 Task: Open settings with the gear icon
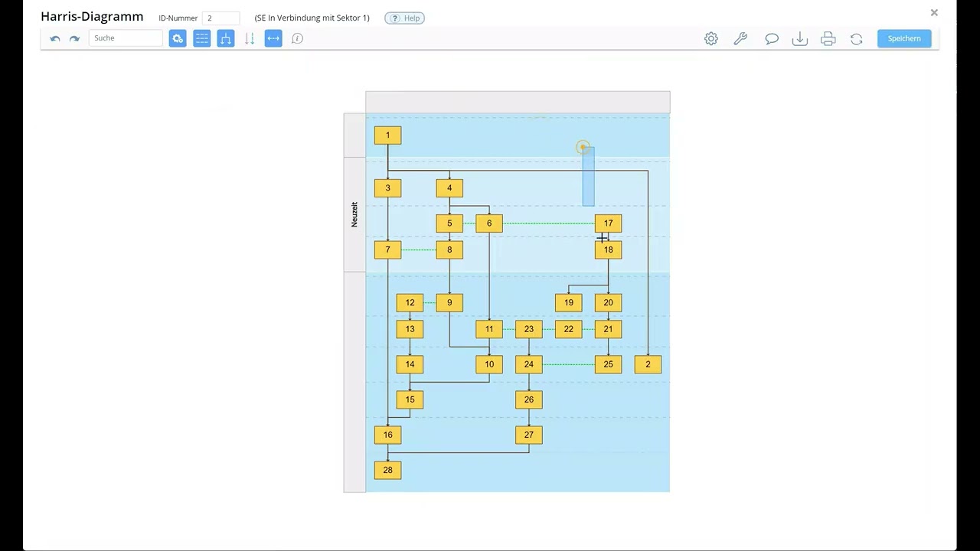click(x=711, y=38)
